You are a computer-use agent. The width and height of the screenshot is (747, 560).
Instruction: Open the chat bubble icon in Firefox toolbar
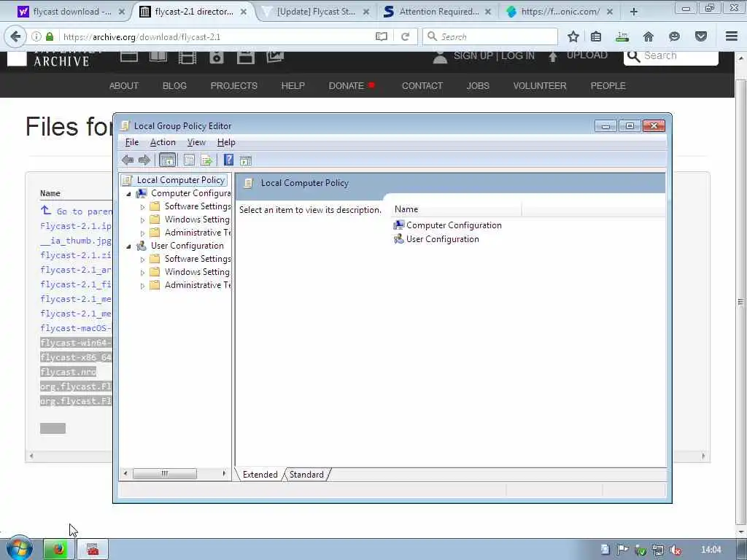(x=675, y=36)
